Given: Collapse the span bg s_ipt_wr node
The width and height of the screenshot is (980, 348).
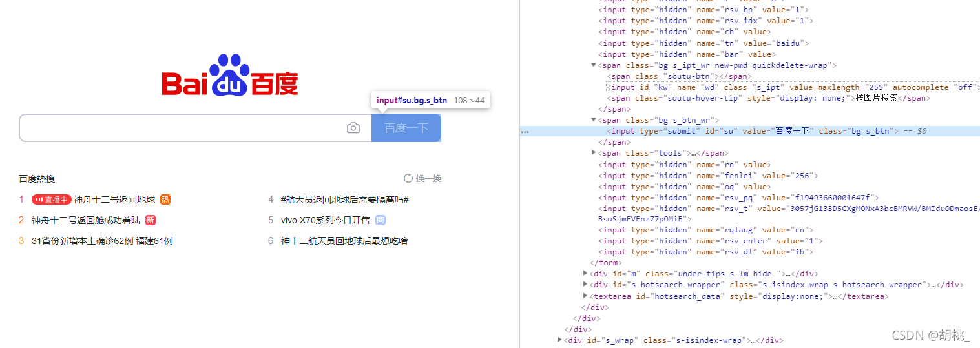Looking at the screenshot, I should pos(594,65).
